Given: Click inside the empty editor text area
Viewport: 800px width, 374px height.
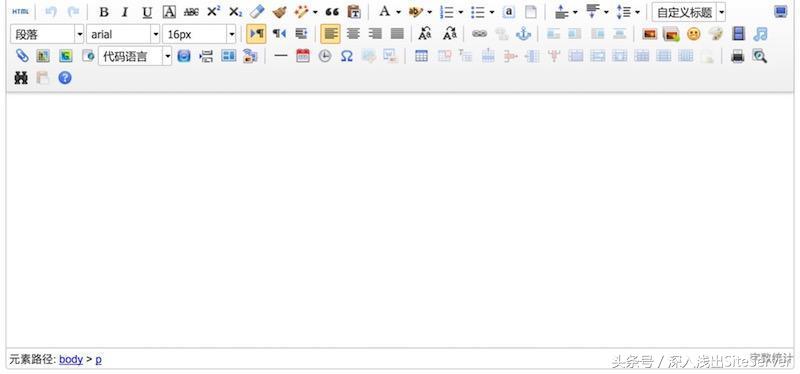Looking at the screenshot, I should tap(399, 220).
